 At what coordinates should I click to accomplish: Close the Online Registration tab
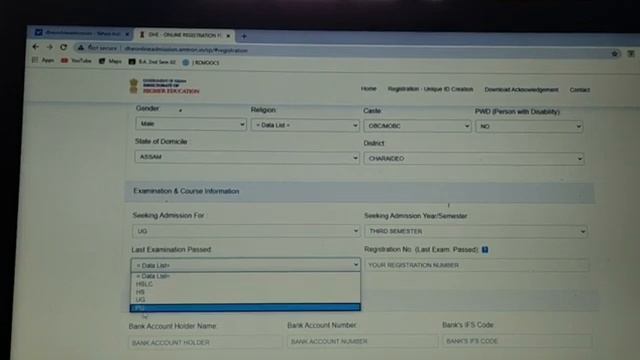(228, 36)
